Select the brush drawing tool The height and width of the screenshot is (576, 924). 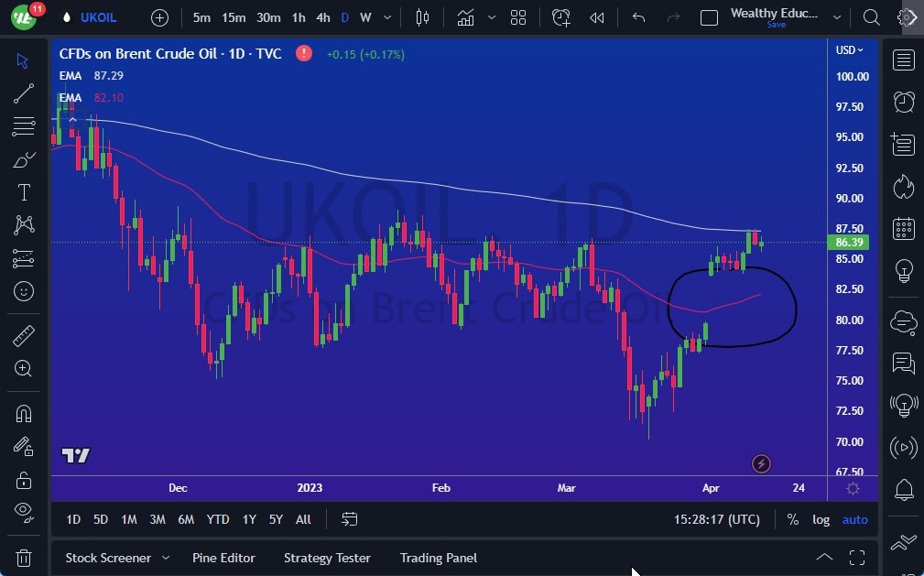click(x=24, y=159)
